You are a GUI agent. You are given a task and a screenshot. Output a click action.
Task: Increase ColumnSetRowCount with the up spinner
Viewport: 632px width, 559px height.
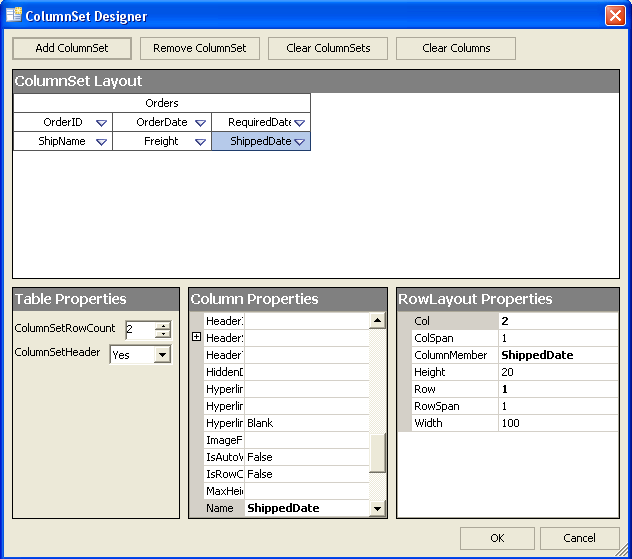coord(163,326)
